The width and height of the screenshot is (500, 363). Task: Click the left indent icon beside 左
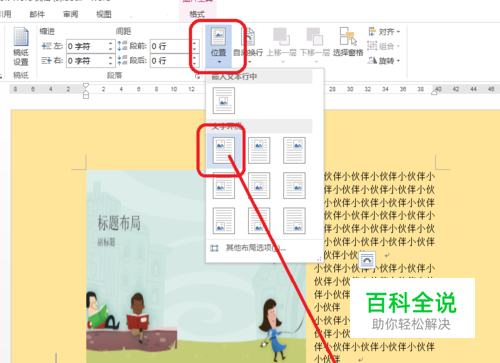(46, 46)
